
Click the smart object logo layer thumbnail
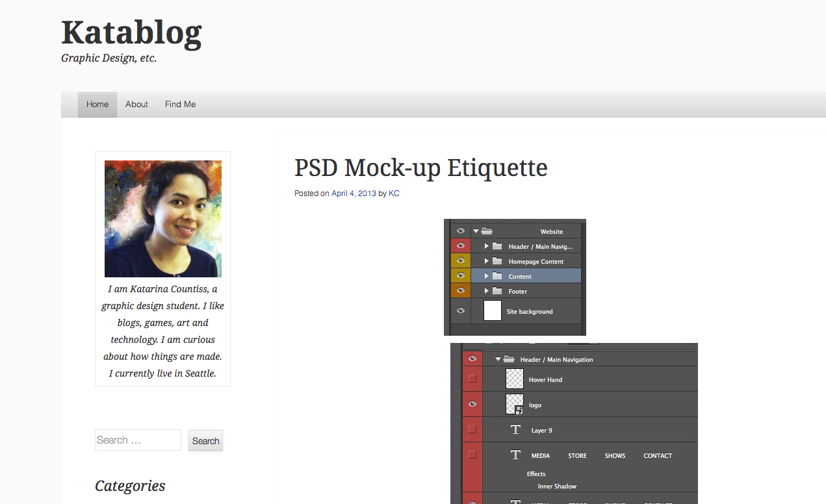pos(515,404)
